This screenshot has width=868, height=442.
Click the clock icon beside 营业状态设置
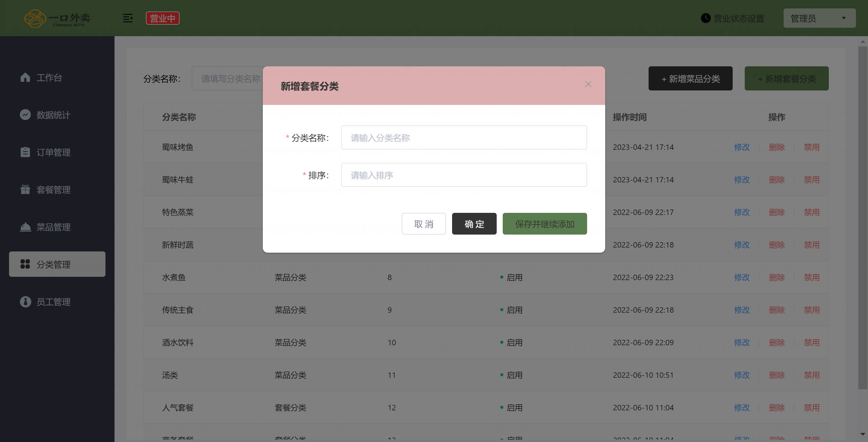[x=706, y=18]
